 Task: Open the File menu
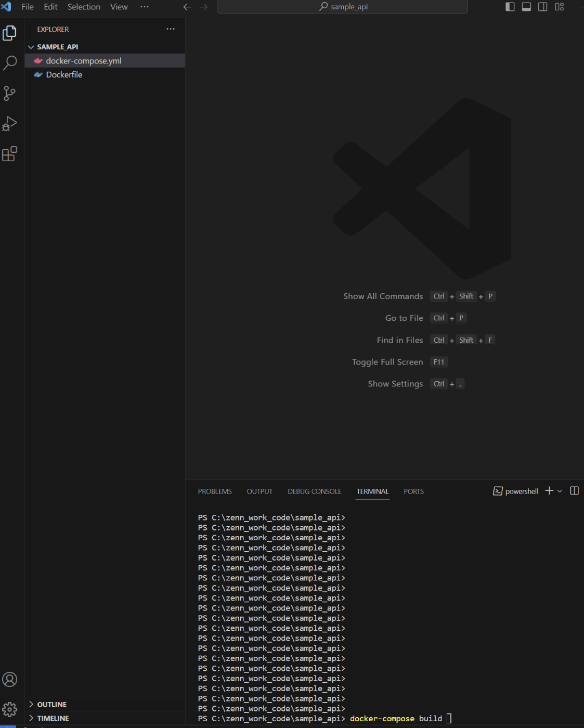(x=28, y=7)
